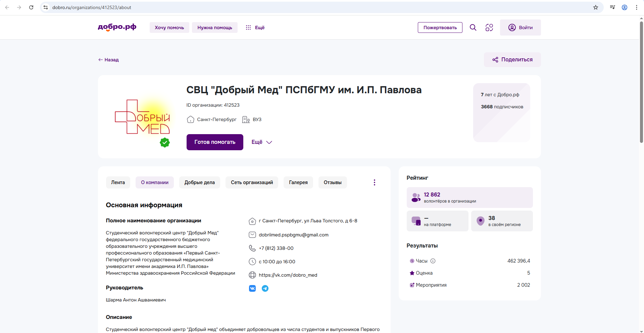This screenshot has height=333, width=644.
Task: Click the Готов помогать button
Action: pyautogui.click(x=215, y=142)
